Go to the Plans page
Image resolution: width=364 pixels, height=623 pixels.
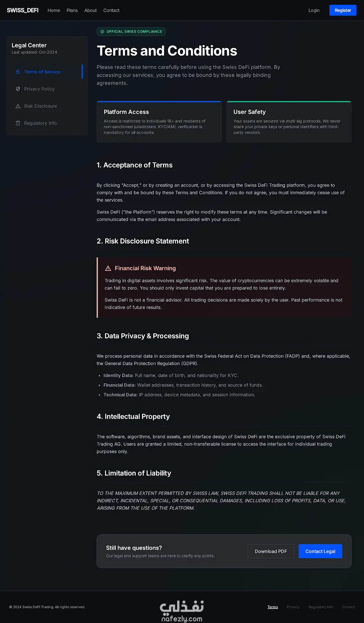tap(72, 11)
